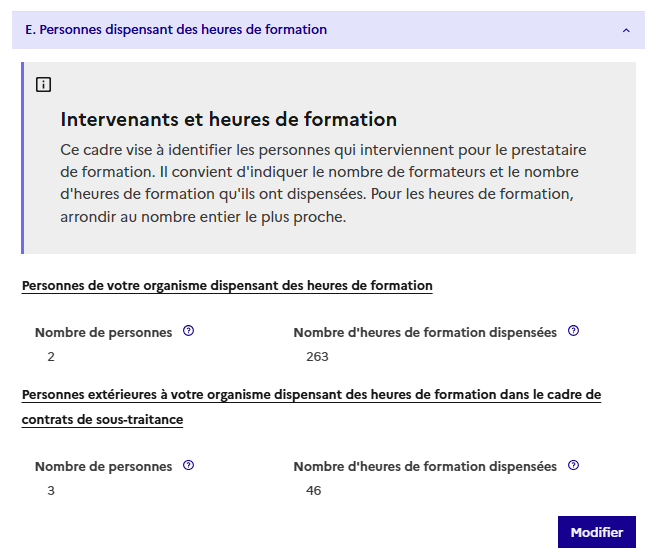
Task: Click the info icon in the grey callout
Action: pos(43,85)
